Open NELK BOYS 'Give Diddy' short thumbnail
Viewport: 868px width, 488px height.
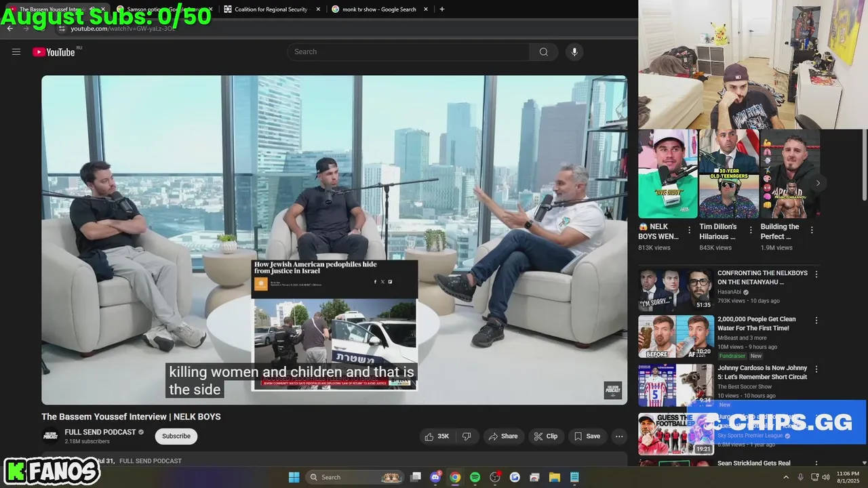pyautogui.click(x=668, y=174)
